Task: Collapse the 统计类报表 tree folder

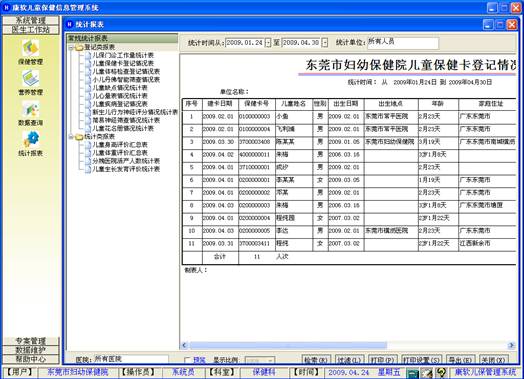Action: 71,137
